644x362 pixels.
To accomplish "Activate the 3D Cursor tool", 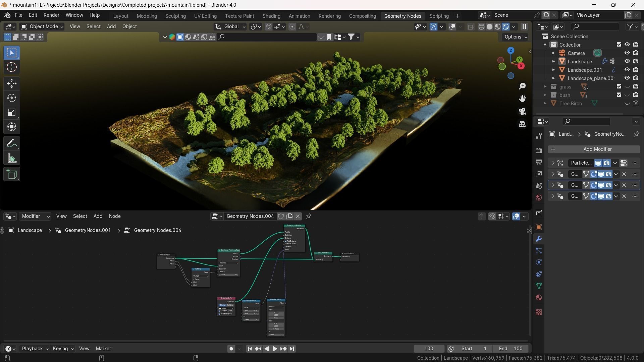I will click(x=12, y=67).
